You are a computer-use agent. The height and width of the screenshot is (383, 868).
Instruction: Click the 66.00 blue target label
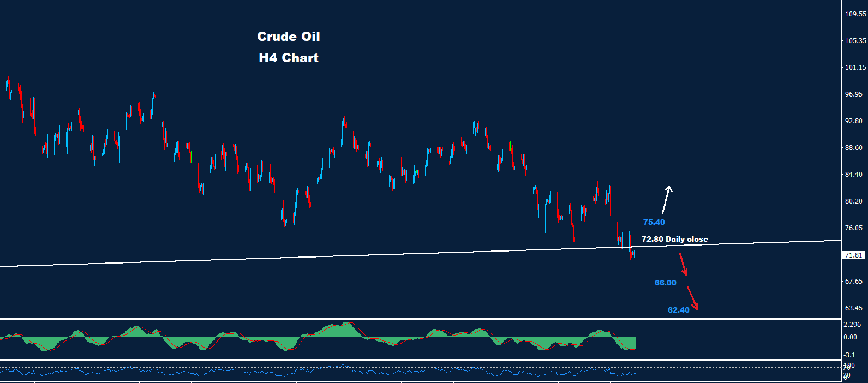tap(665, 283)
